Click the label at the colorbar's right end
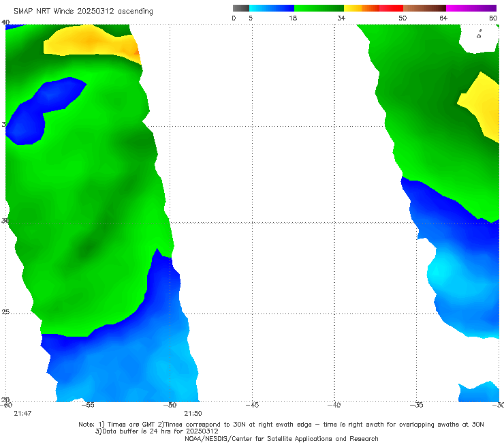 pos(493,18)
